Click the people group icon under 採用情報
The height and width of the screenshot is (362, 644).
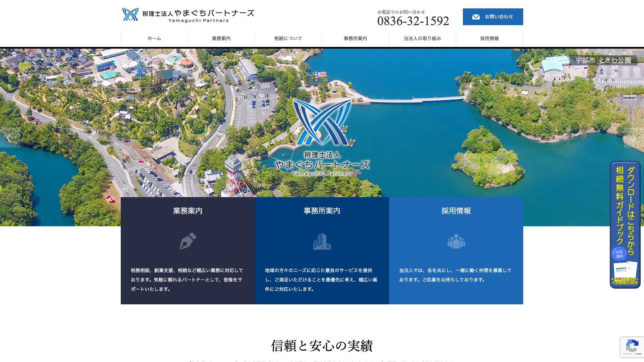tap(456, 241)
